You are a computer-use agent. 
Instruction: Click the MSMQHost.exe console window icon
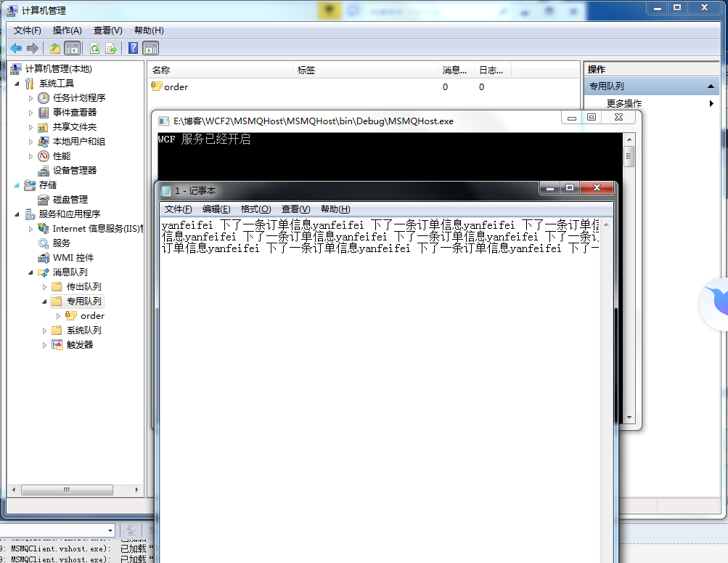[163, 121]
